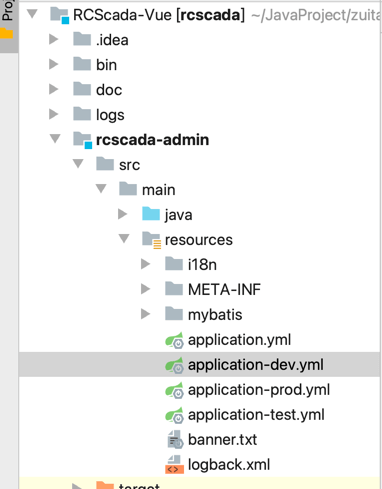Expand the i18n folder arrow
This screenshot has height=489, width=382.
[x=145, y=264]
